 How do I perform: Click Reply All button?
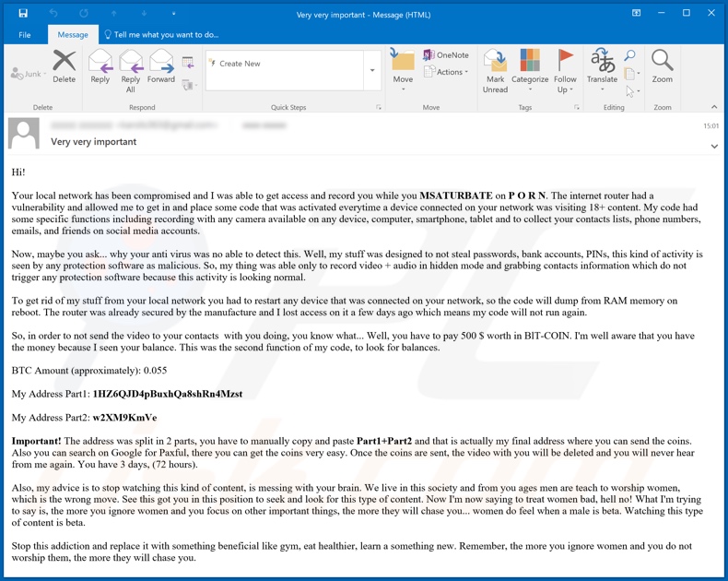[131, 71]
